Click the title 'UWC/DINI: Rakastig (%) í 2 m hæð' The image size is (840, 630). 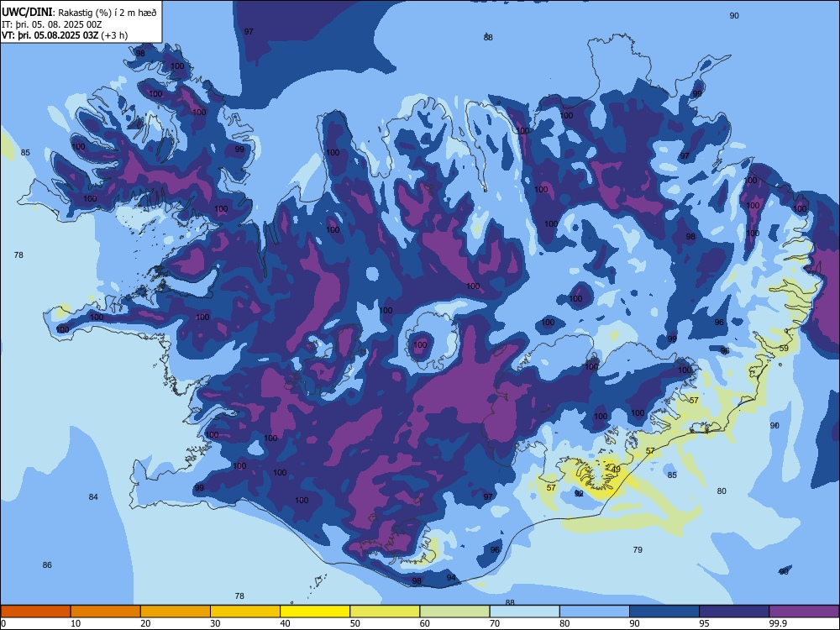79,13
